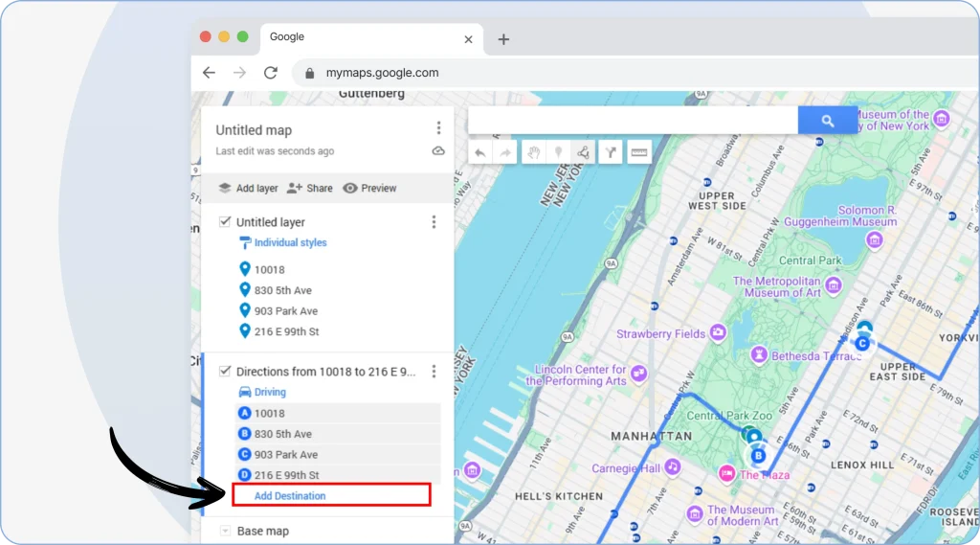
Task: Select the measure distances ruler tool
Action: [638, 152]
